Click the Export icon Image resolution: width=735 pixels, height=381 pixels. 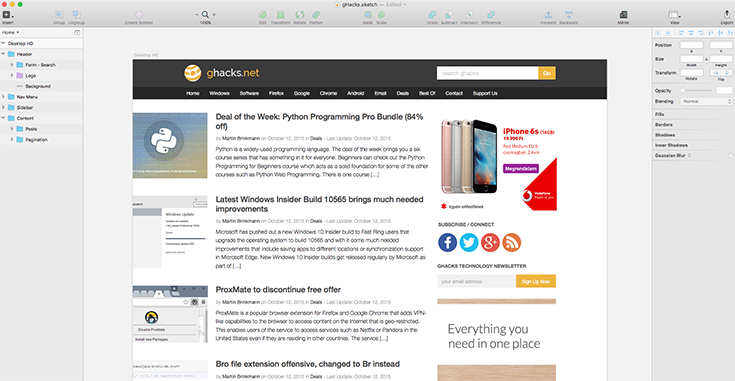727,15
